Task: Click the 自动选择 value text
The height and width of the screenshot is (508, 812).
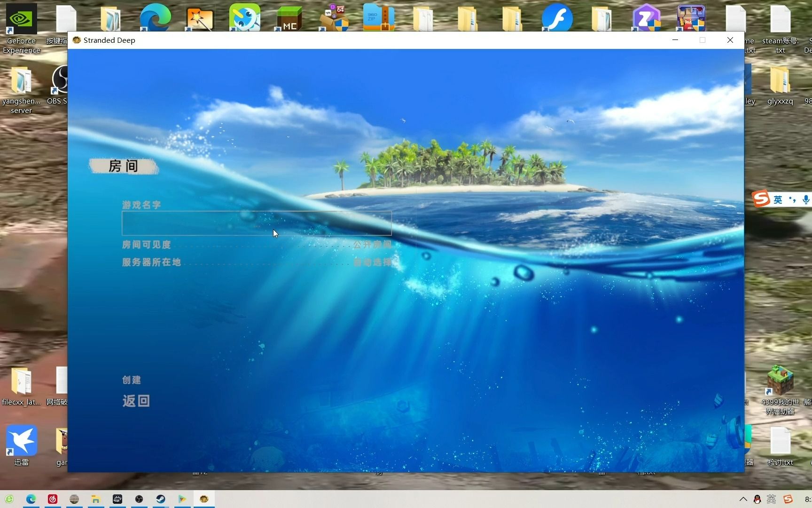Action: (x=373, y=262)
